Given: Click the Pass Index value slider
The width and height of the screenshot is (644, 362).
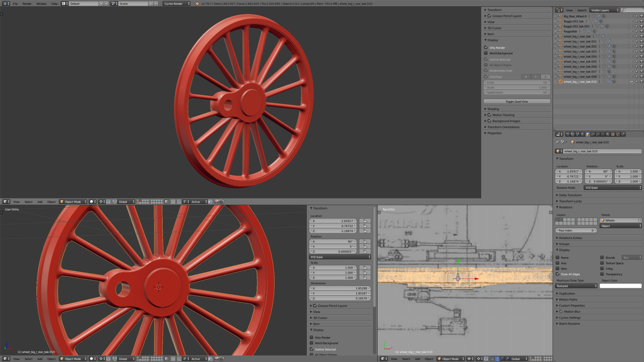Looking at the screenshot, I should coord(576,231).
